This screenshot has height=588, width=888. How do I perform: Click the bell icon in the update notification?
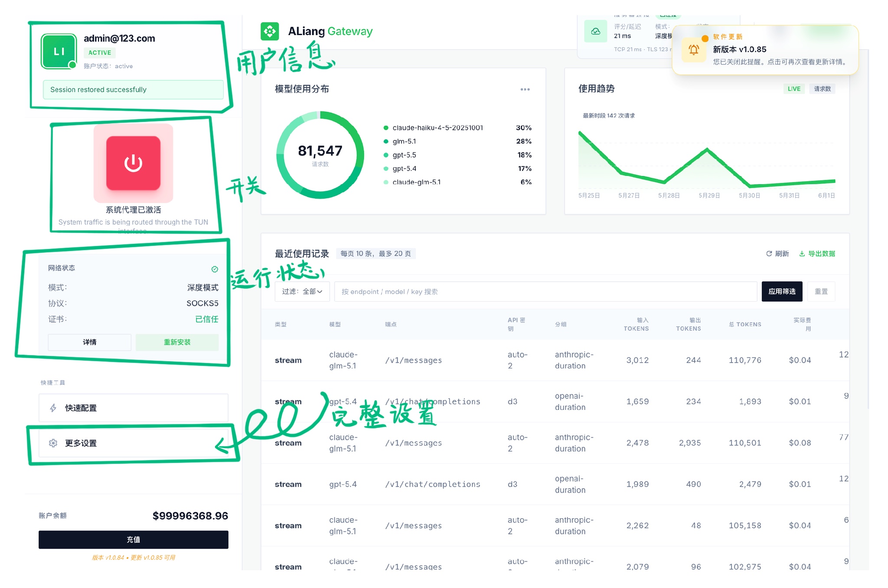click(694, 50)
